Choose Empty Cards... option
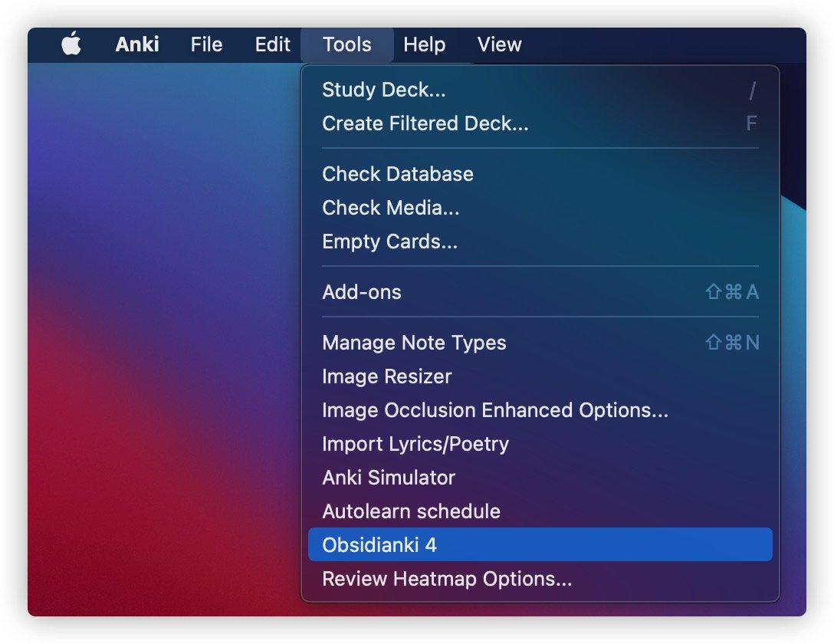The height and width of the screenshot is (644, 834). click(540, 242)
